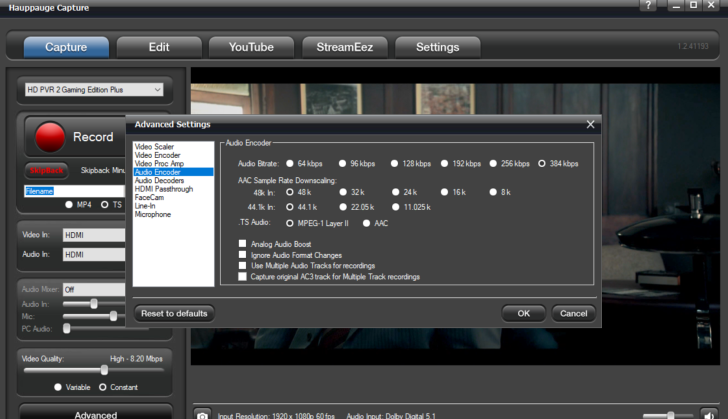Enable the Analog Audio Boost checkbox
Screen dimensions: 728x419
[x=242, y=244]
